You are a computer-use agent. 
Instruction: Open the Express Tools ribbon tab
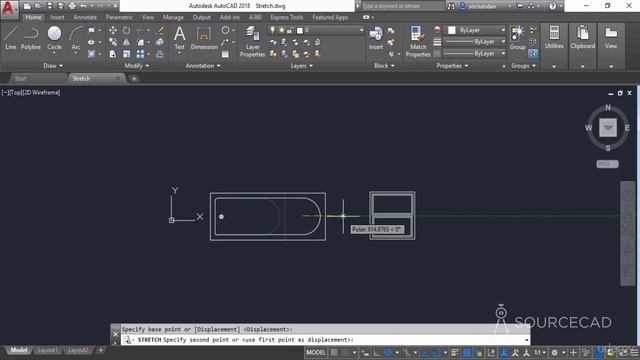coord(287,17)
